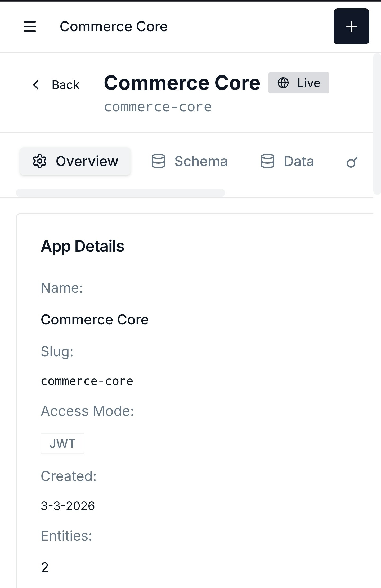The width and height of the screenshot is (381, 588).
Task: Click the App Details heading
Action: tap(83, 246)
